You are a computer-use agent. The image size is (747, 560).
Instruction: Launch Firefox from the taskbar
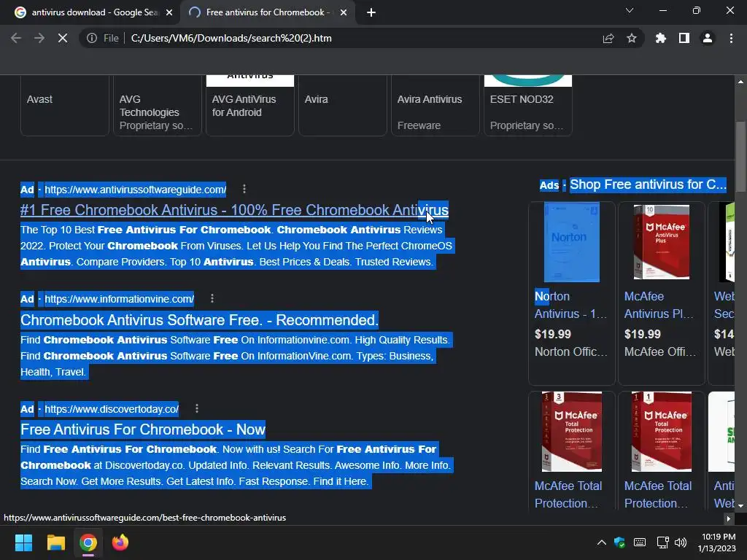click(120, 542)
